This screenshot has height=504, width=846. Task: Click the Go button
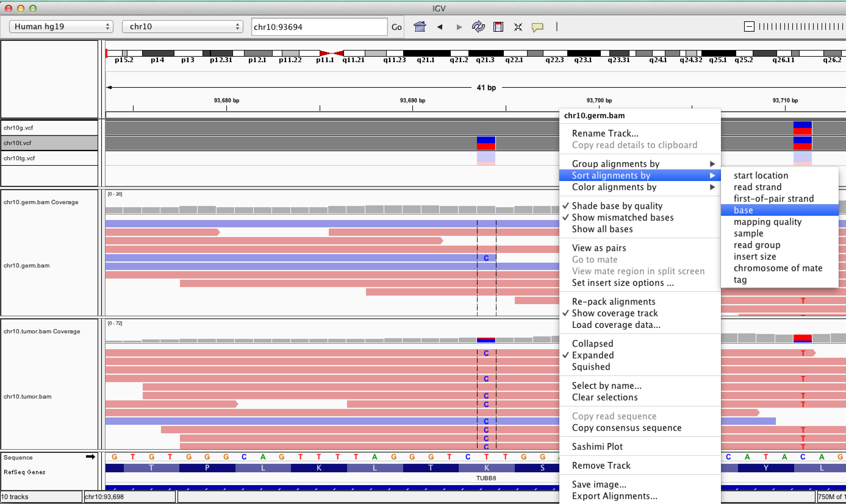396,27
